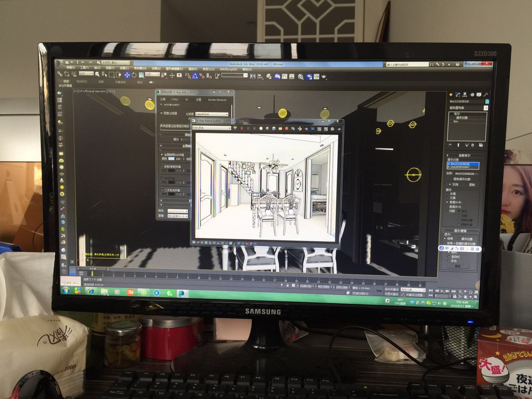Clear the image in V-Ray frame buffer

tap(286, 128)
